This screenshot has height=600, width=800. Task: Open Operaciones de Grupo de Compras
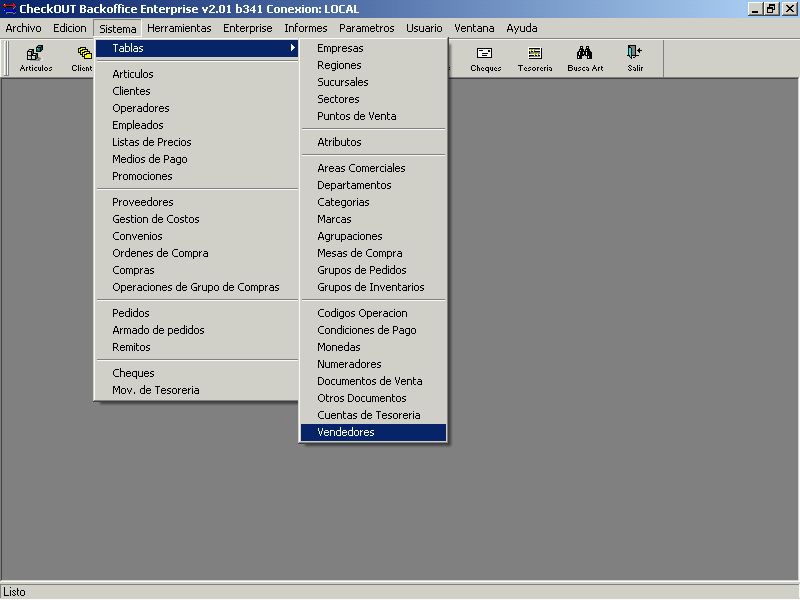click(197, 287)
